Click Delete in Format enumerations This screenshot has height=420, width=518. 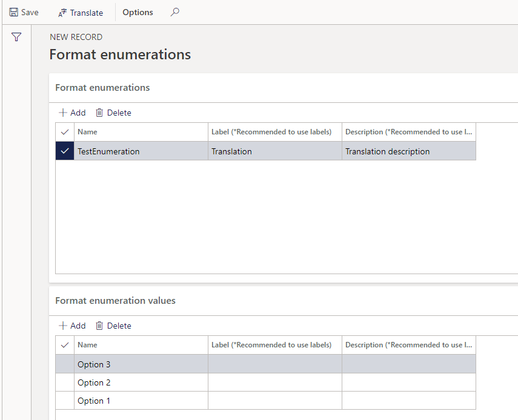[x=118, y=112]
